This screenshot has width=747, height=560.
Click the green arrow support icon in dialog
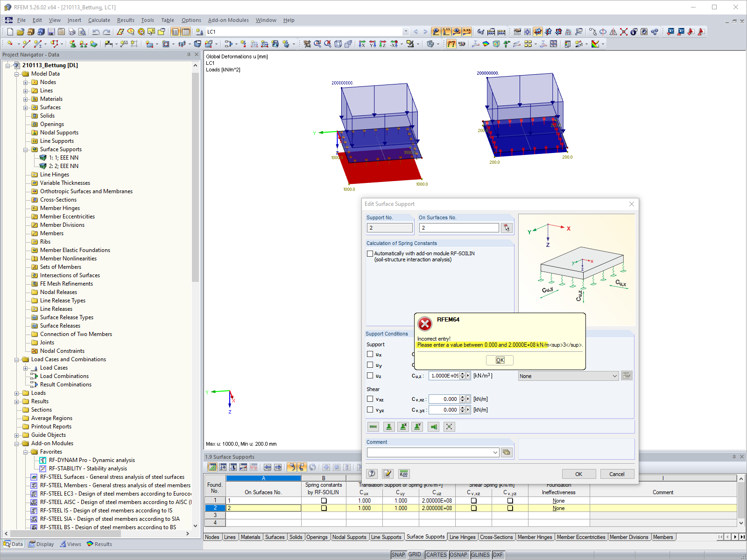click(434, 427)
